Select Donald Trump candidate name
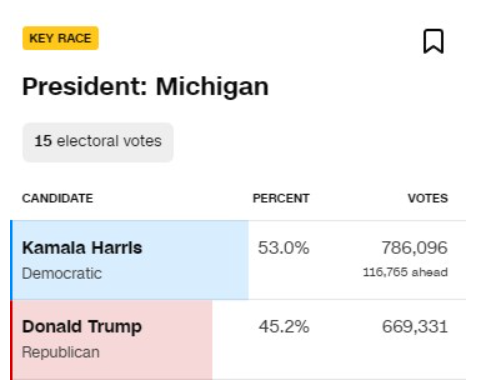The width and height of the screenshot is (479, 389). tap(82, 327)
